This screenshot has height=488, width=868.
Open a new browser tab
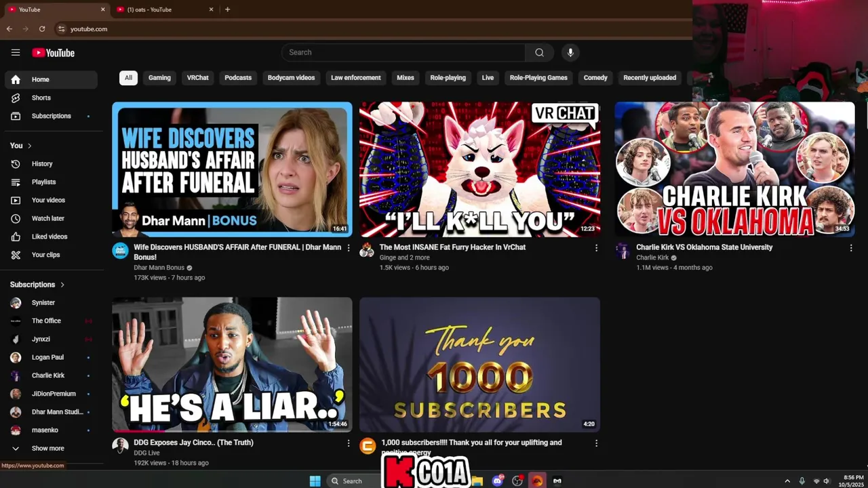point(227,9)
